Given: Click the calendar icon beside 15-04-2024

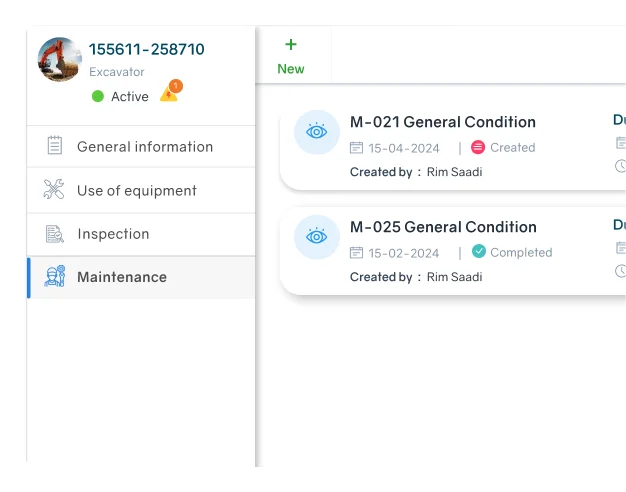Looking at the screenshot, I should coord(357,148).
